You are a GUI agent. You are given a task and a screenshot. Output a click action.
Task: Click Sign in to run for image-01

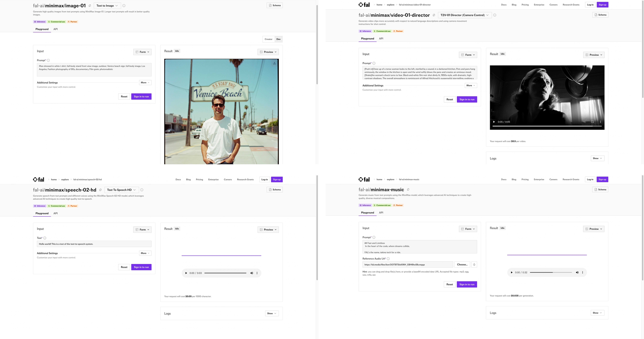[141, 97]
